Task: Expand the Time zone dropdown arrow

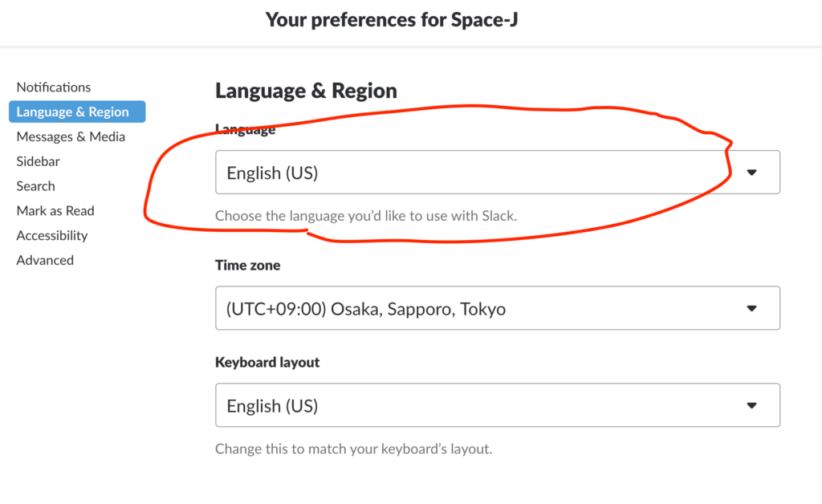Action: point(751,308)
